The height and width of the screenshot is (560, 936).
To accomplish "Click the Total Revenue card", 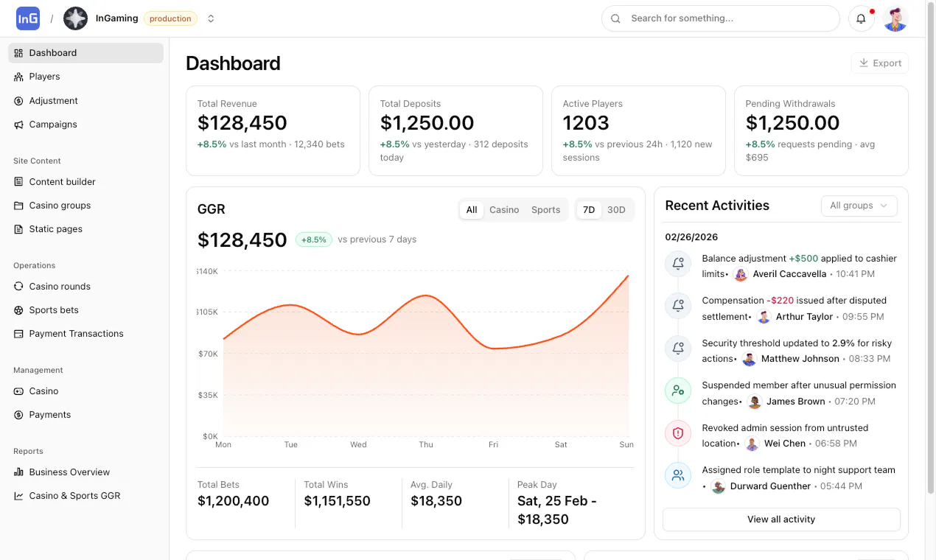I will (273, 130).
